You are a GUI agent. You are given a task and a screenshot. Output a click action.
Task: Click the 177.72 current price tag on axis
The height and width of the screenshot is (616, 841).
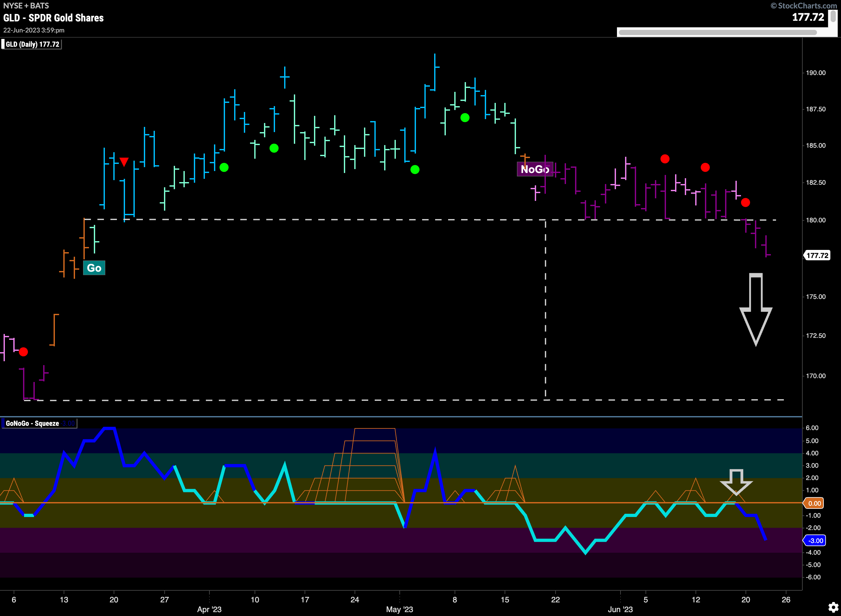coord(817,255)
